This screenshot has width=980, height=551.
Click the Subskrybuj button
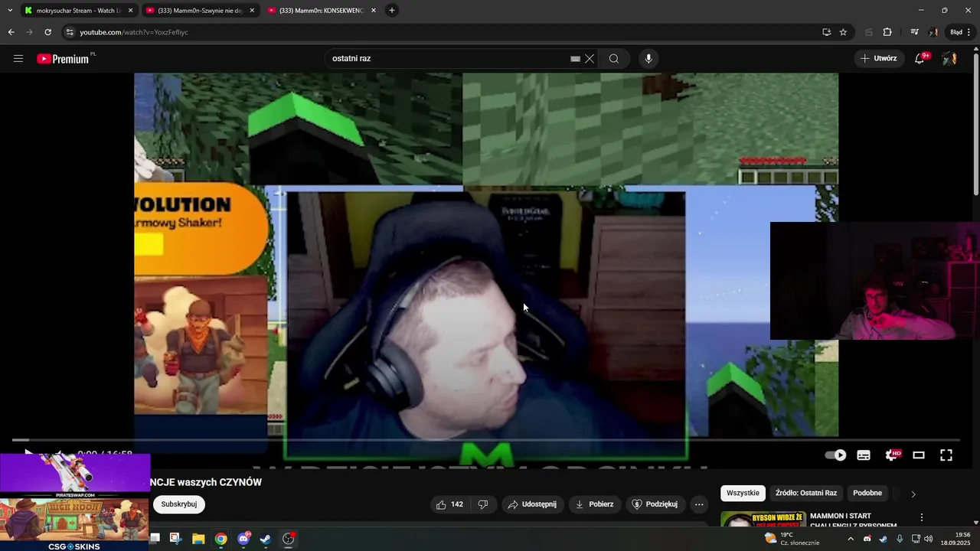179,504
